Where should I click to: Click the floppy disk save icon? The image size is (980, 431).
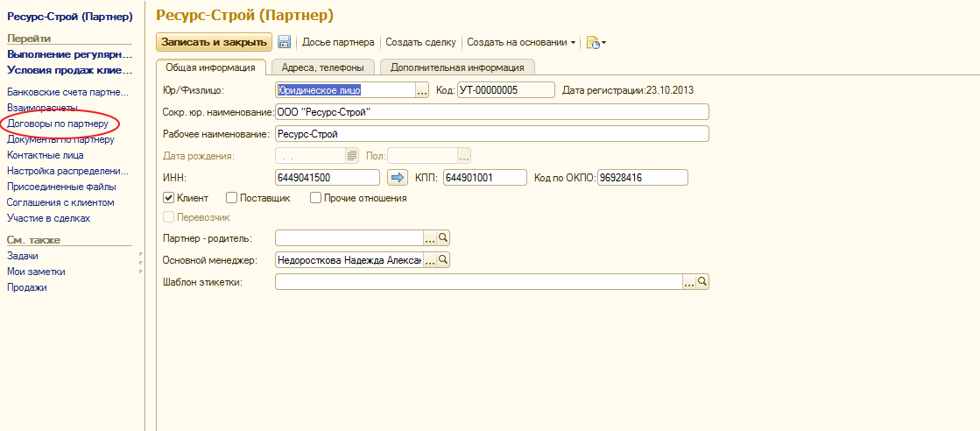tap(284, 42)
